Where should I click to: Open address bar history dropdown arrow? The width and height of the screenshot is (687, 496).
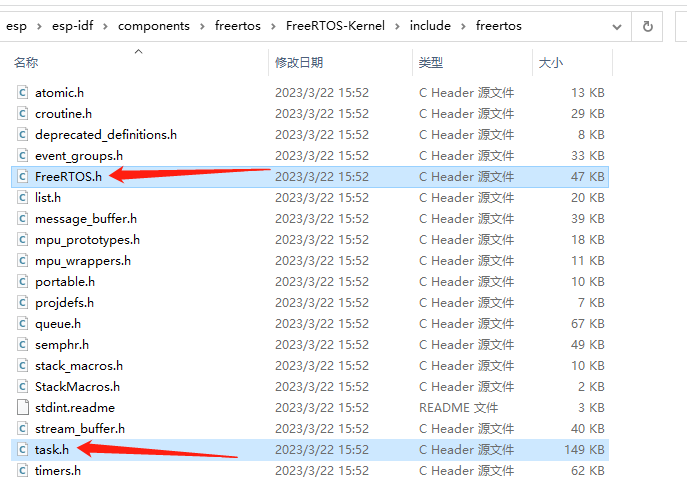pyautogui.click(x=616, y=26)
